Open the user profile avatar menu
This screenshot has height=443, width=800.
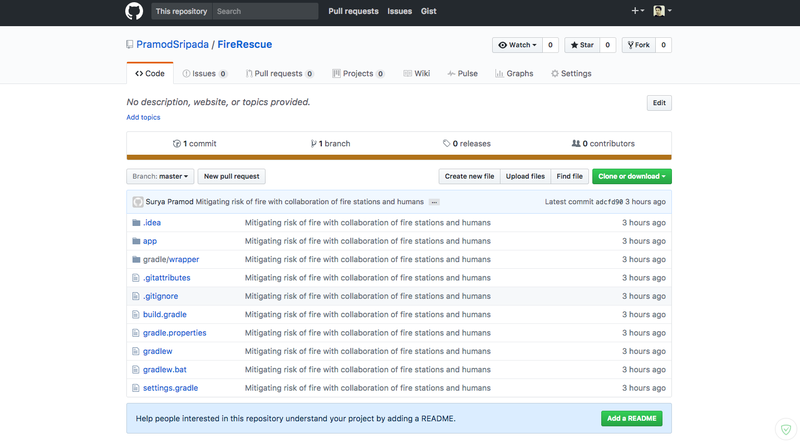(661, 11)
